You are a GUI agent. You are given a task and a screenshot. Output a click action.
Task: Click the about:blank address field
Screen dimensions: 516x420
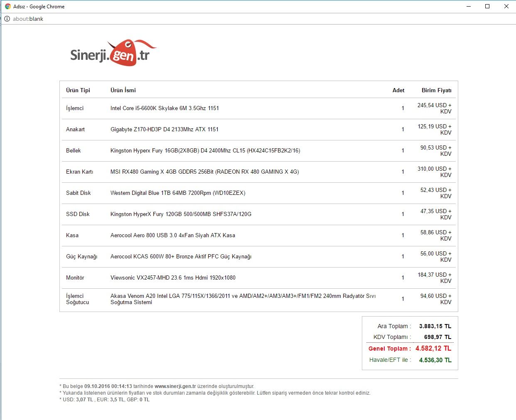click(28, 19)
